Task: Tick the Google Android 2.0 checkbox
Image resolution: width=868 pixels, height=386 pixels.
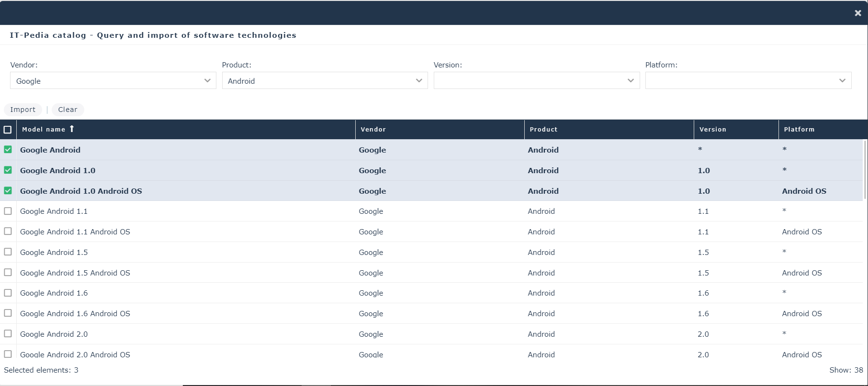Action: [8, 334]
